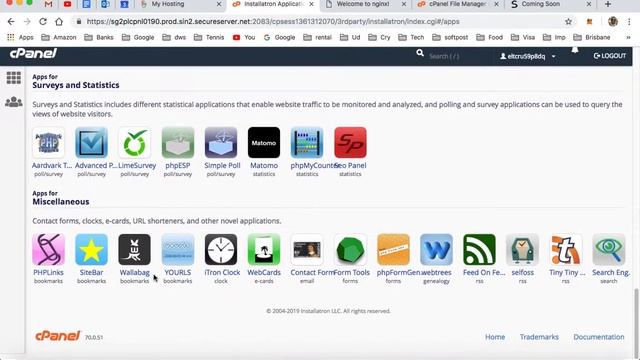The image size is (640, 360).
Task: Open the PHPLinks bookmarks app icon
Action: click(49, 249)
